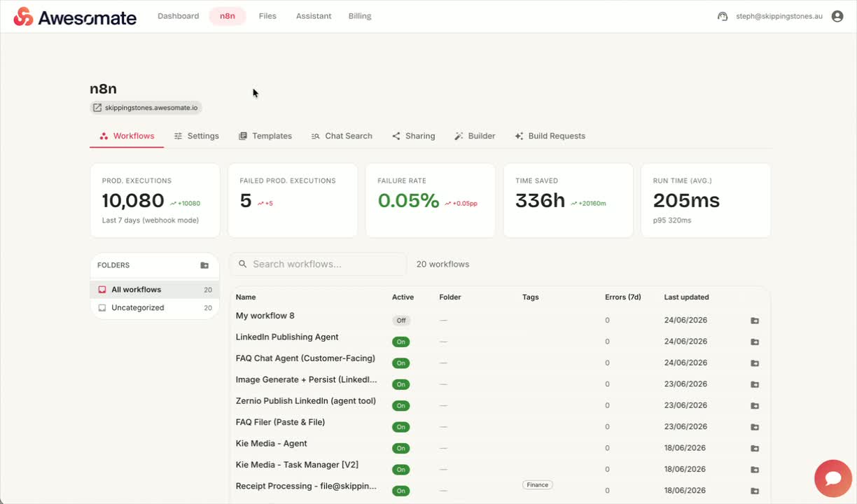Viewport: 857px width, 504px height.
Task: Open the user account avatar icon
Action: click(x=837, y=16)
